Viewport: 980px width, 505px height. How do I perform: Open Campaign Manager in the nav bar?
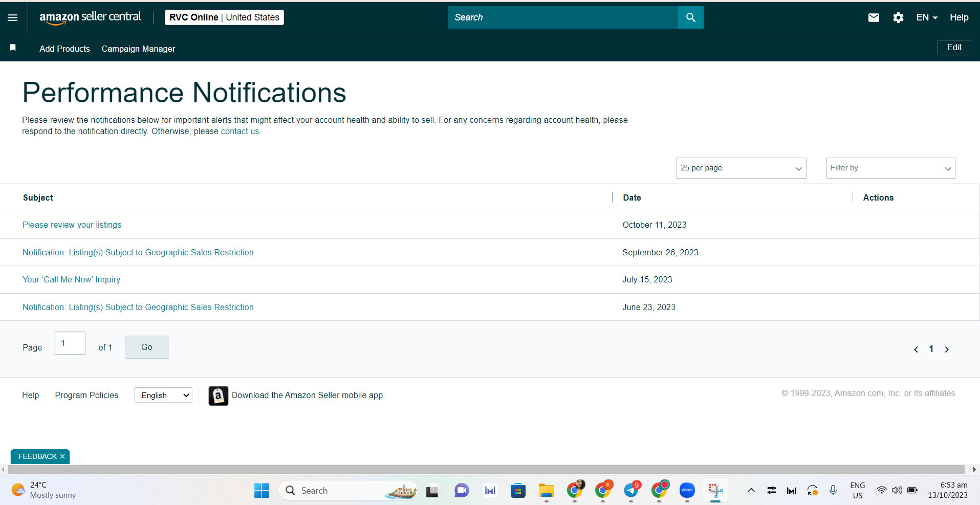[138, 49]
